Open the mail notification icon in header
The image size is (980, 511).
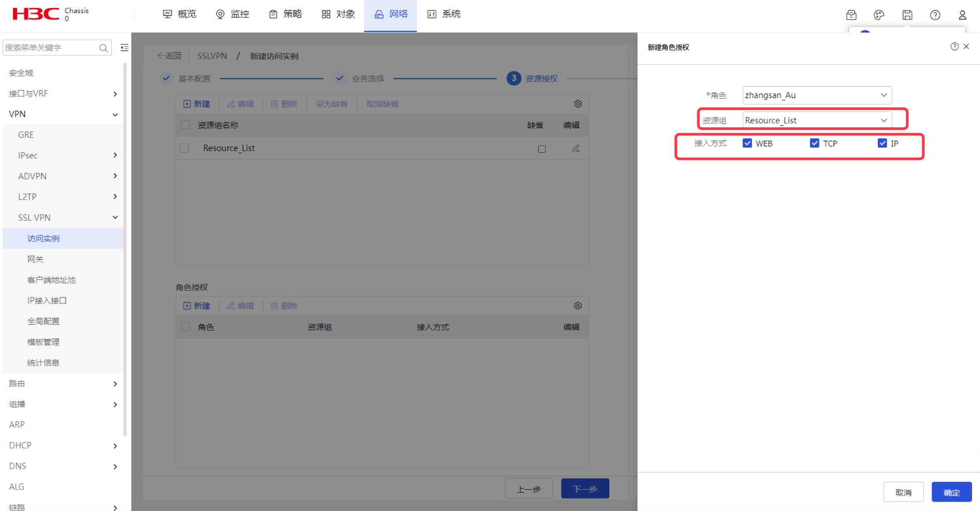tap(851, 15)
